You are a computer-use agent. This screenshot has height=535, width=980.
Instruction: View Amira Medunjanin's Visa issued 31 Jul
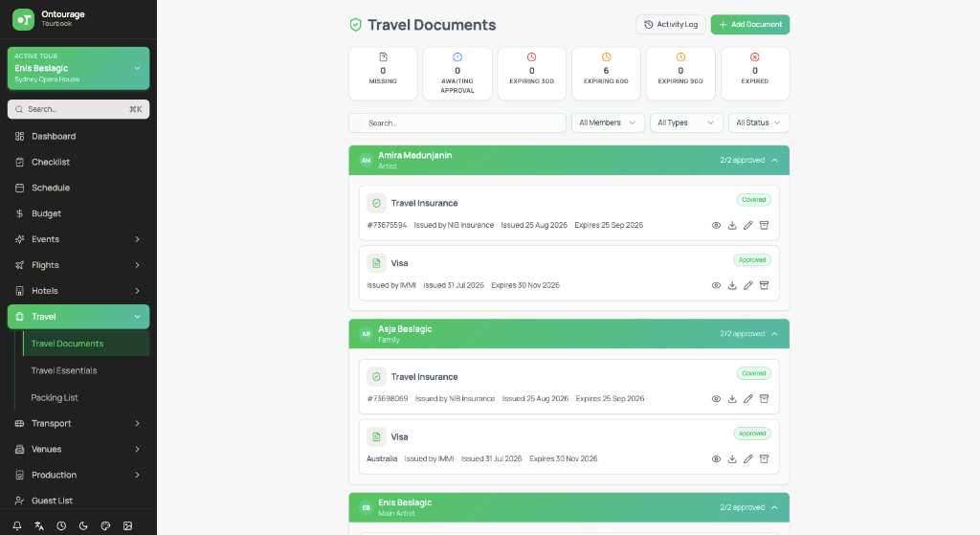tap(716, 285)
